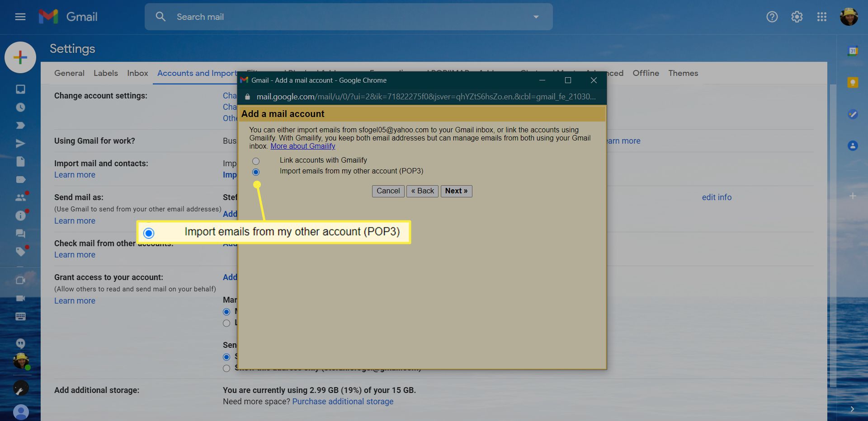Open the Google Keep side panel icon

click(x=853, y=83)
